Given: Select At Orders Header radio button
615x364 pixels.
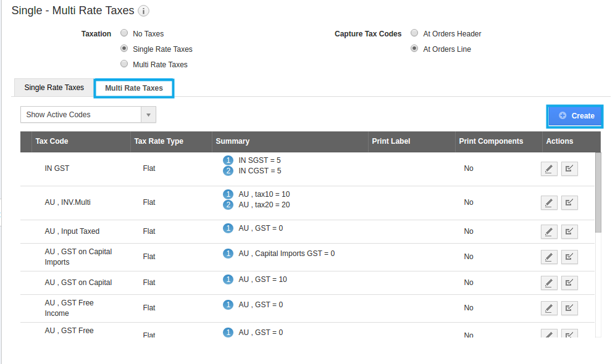Looking at the screenshot, I should 414,33.
